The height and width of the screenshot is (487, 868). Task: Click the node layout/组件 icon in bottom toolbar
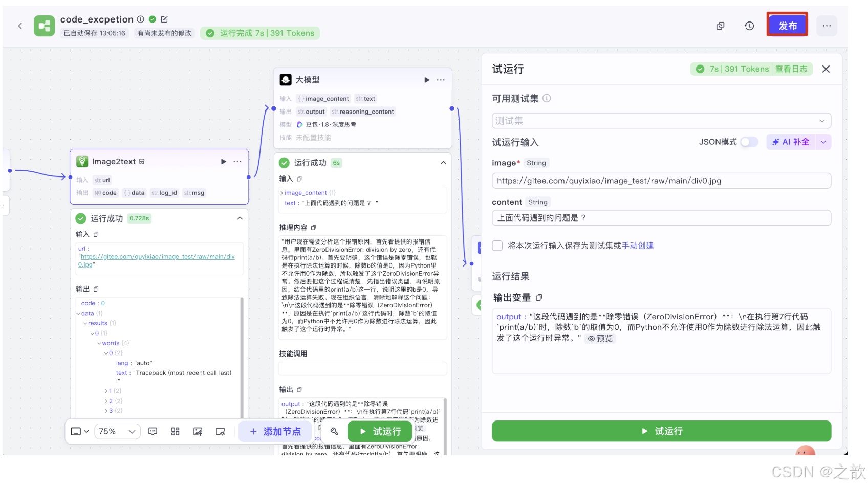pos(175,431)
